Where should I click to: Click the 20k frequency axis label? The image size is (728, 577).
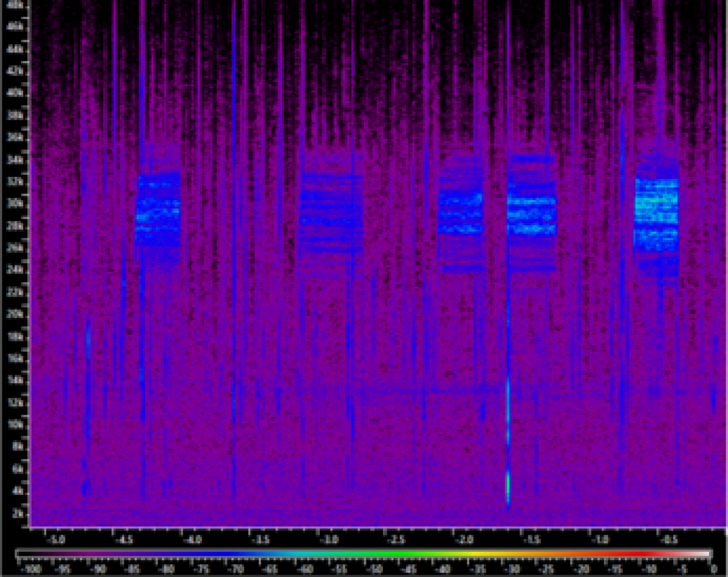point(15,314)
